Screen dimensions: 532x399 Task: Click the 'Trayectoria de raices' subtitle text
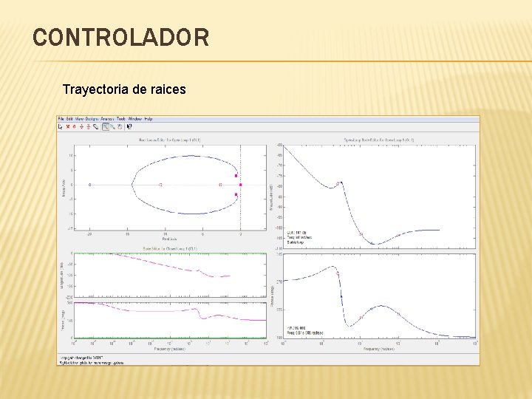click(x=124, y=89)
